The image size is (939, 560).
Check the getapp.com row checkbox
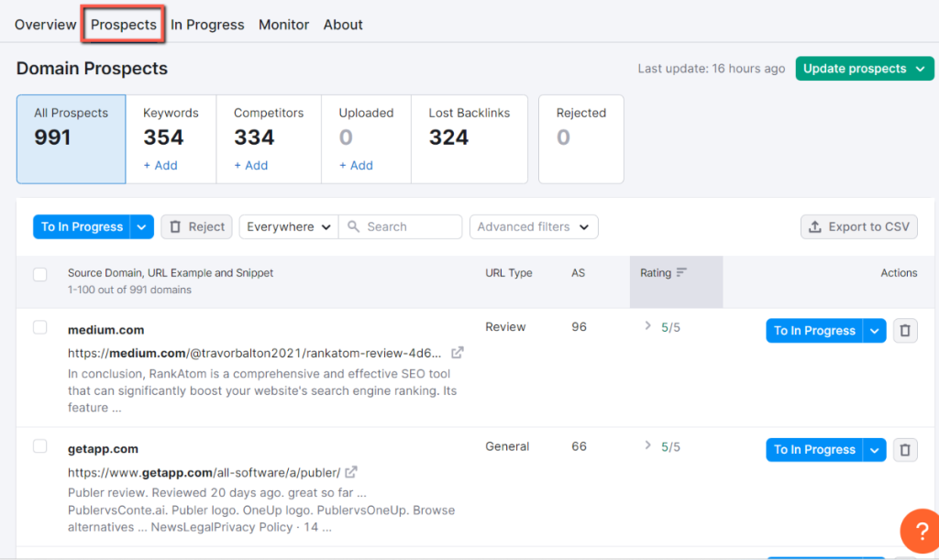click(x=40, y=446)
